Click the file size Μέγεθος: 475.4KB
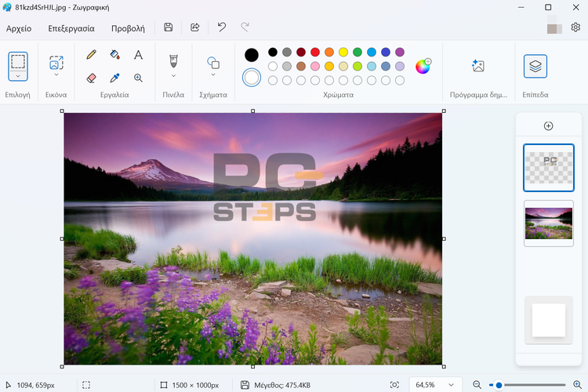This screenshot has width=588, height=392. tap(282, 385)
